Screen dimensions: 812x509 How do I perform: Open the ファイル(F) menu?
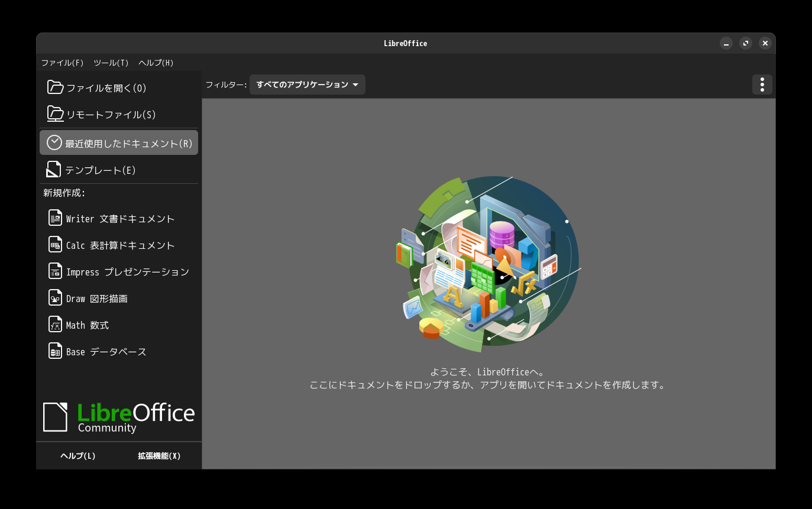62,63
